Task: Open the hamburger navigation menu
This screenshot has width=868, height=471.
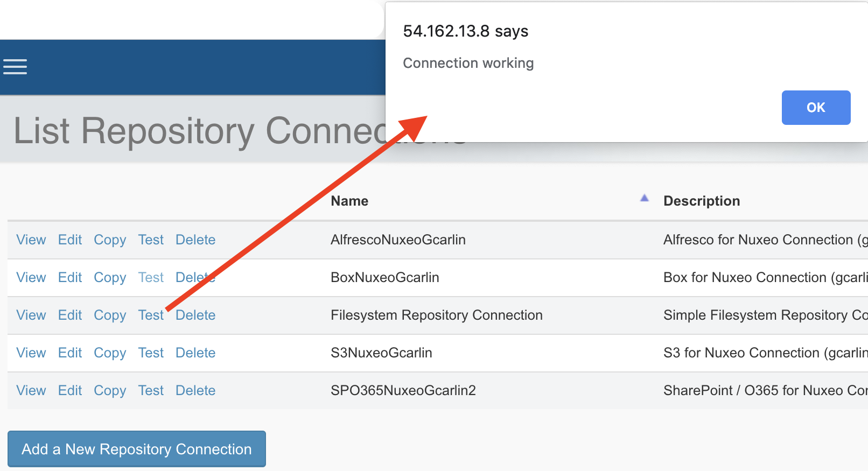Action: click(15, 66)
